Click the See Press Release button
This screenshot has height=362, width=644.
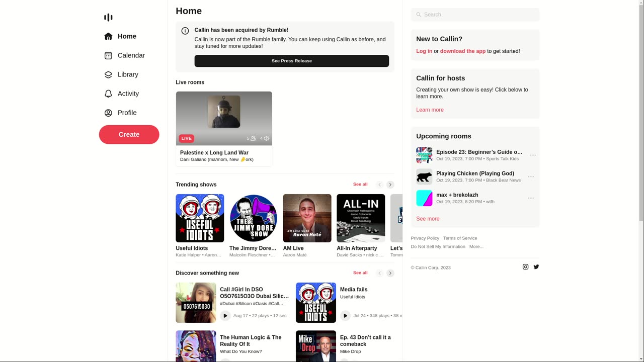coord(292,61)
